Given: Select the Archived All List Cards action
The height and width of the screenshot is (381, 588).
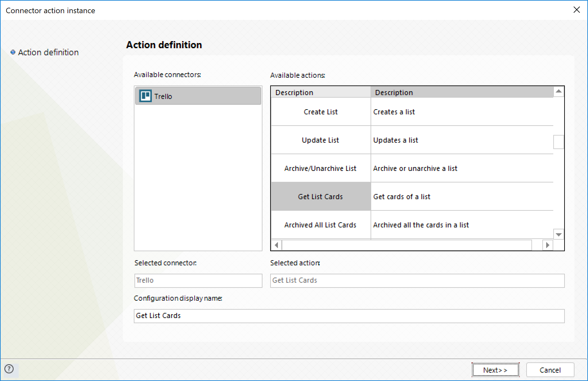Looking at the screenshot, I should [321, 225].
